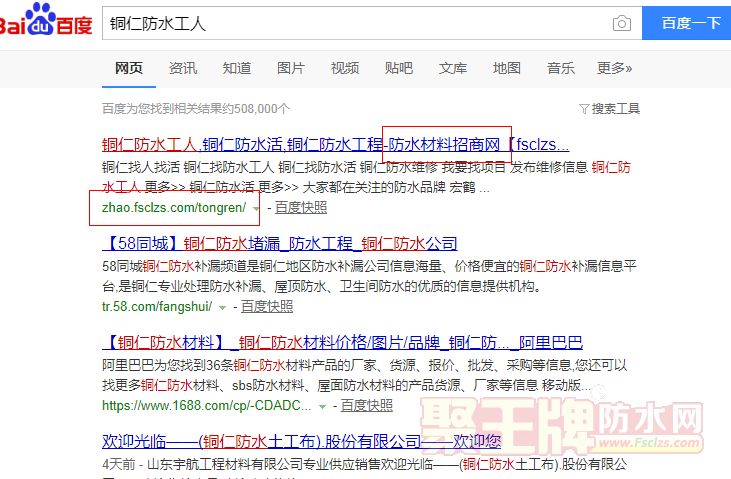The width and height of the screenshot is (731, 479).
Task: Open the 欢迎光临——(铜仁防水土工布) result
Action: 301,441
